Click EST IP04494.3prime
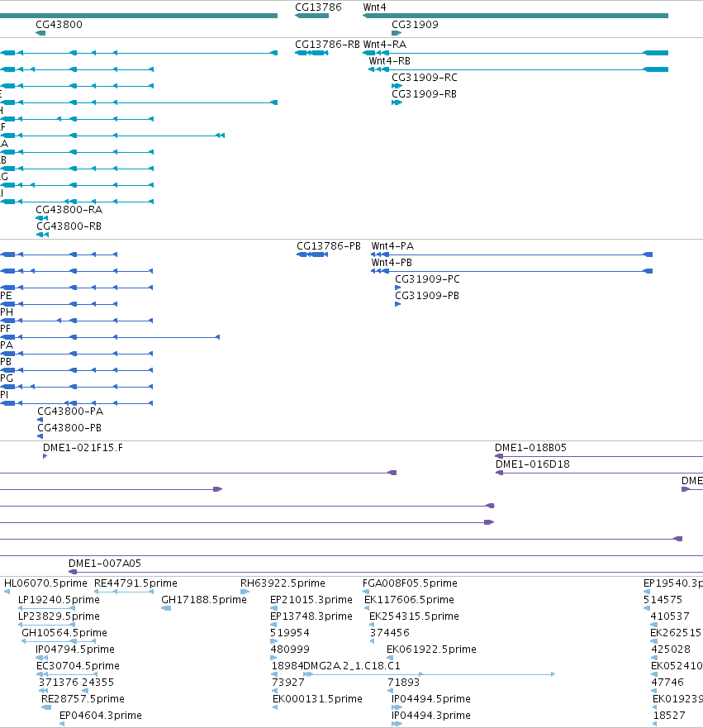Screen dimensions: 703x728 [x=431, y=716]
